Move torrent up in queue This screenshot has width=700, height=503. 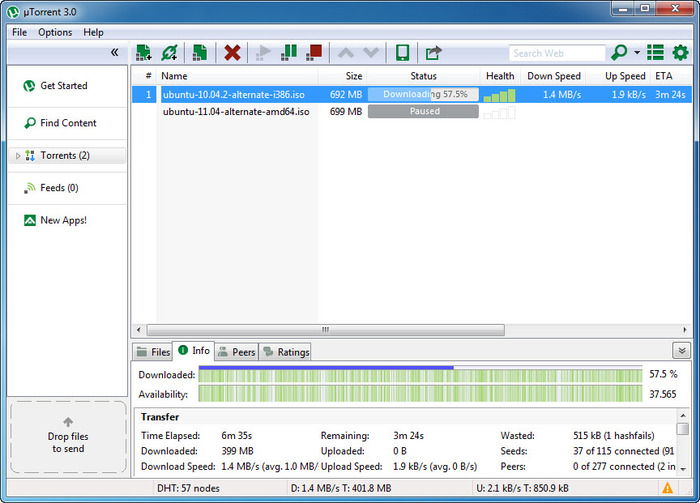pyautogui.click(x=346, y=53)
